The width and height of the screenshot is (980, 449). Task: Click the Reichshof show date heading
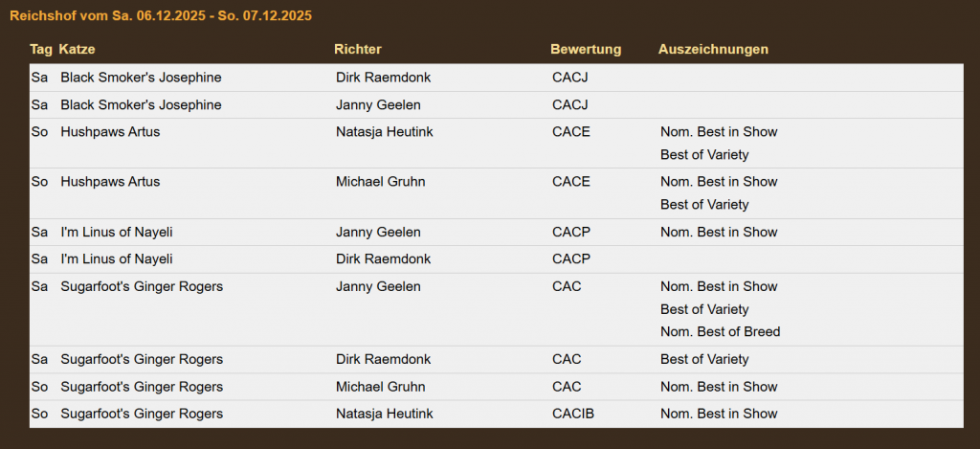161,16
